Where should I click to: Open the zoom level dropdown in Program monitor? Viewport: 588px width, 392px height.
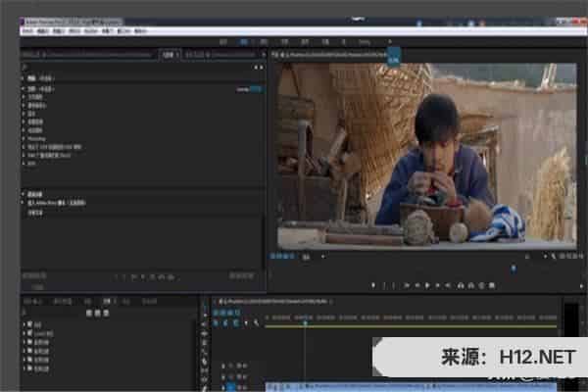312,257
